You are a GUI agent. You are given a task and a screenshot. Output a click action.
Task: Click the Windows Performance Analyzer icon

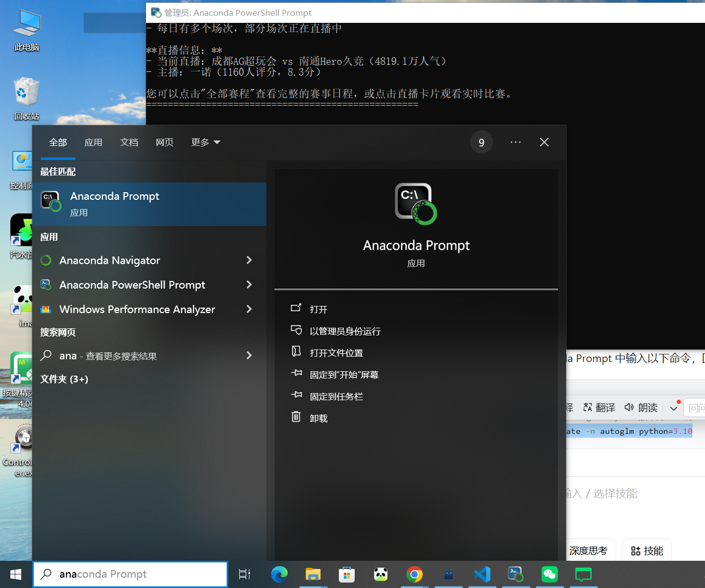(x=46, y=309)
